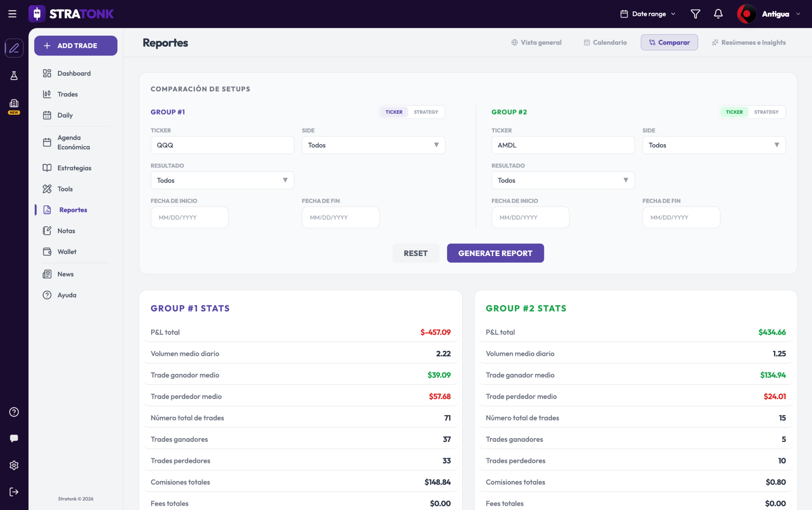
Task: Open the settings gear icon
Action: coord(14,465)
